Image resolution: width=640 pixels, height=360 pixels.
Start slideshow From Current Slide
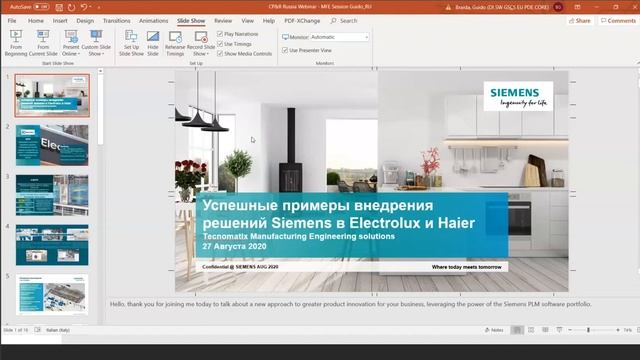click(43, 43)
